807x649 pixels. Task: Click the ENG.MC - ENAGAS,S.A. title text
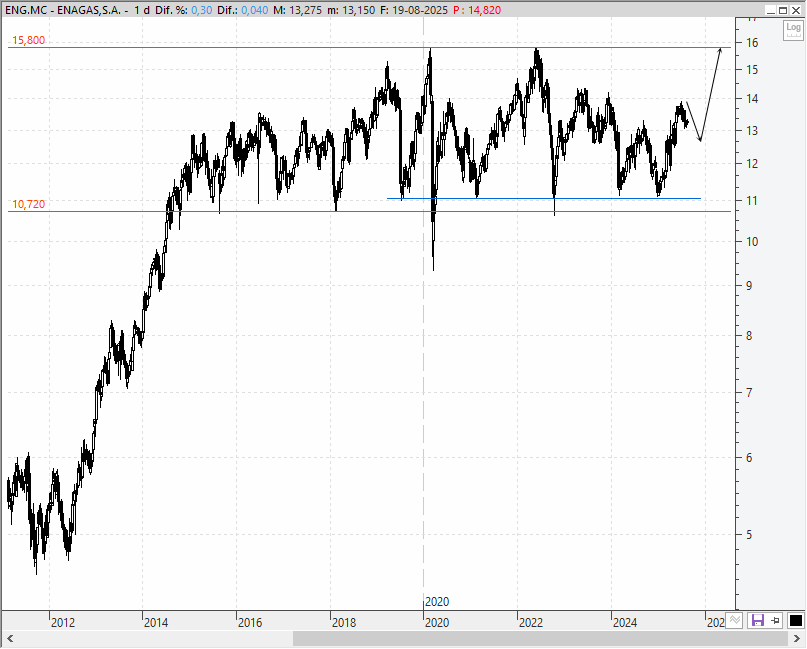point(63,10)
